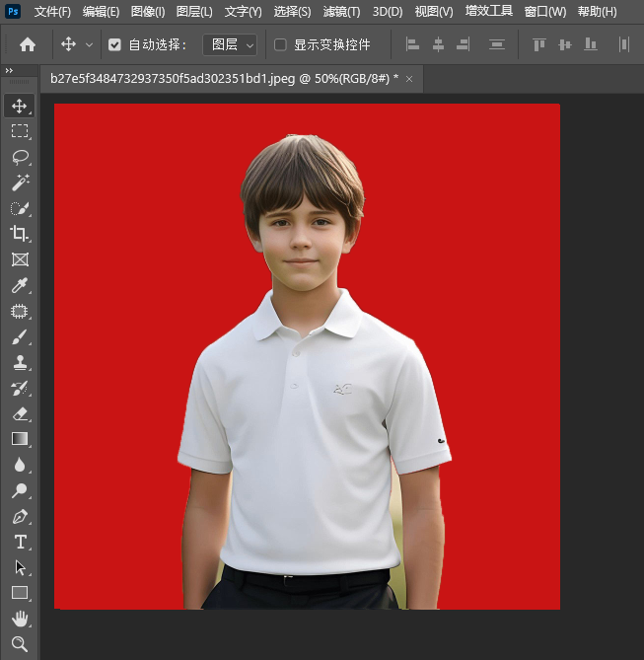Screen dimensions: 644x660
Task: Open the 图像(I) menu
Action: pyautogui.click(x=148, y=12)
